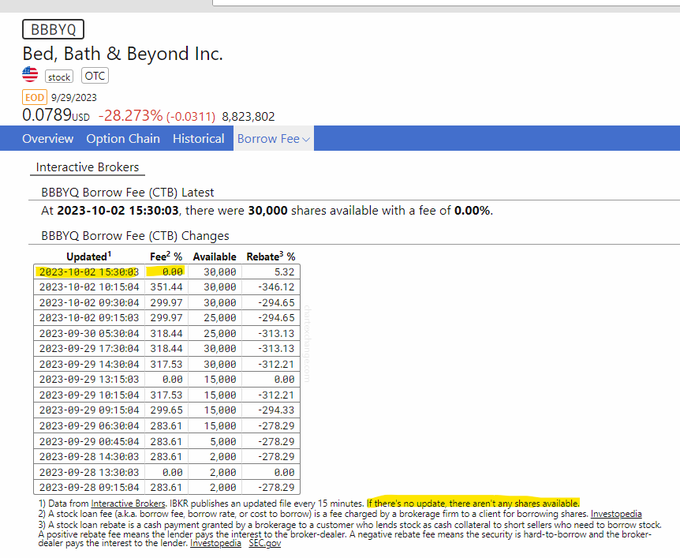Click the 2023-09-28 09:15:04 timestamp cell

(x=89, y=487)
